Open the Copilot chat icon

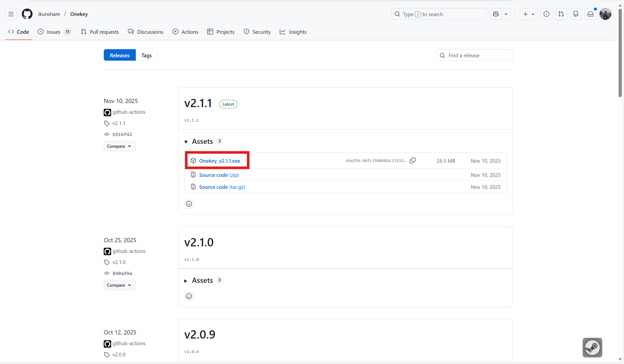coord(496,14)
